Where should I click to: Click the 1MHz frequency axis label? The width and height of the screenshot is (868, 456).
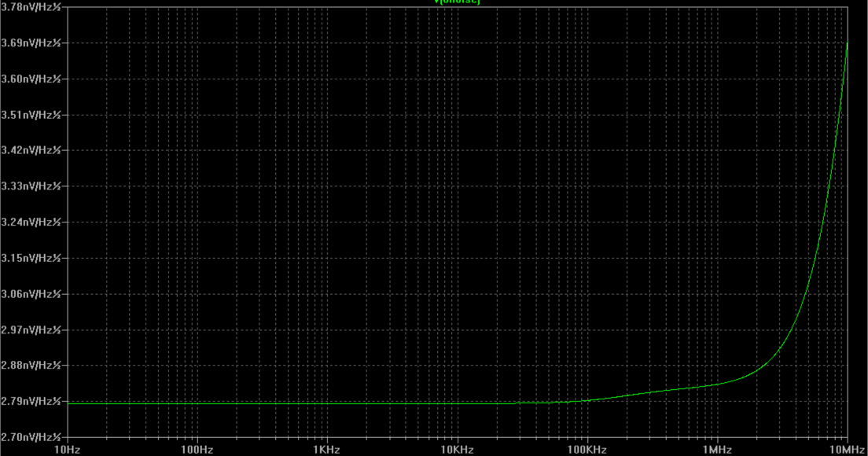[x=717, y=450]
